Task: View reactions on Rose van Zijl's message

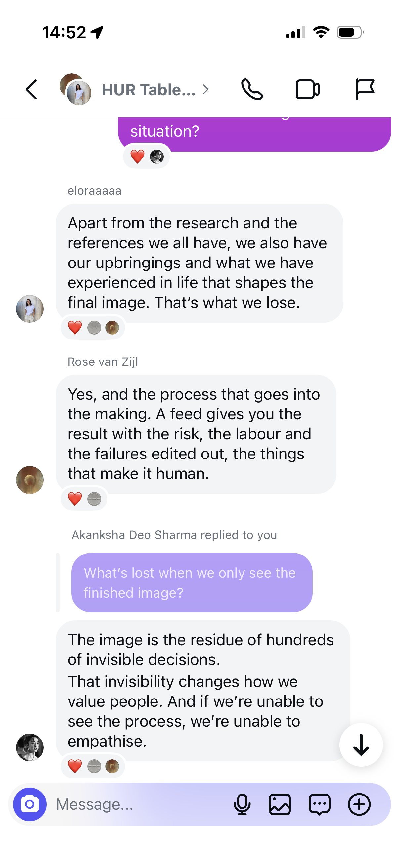Action: [84, 498]
